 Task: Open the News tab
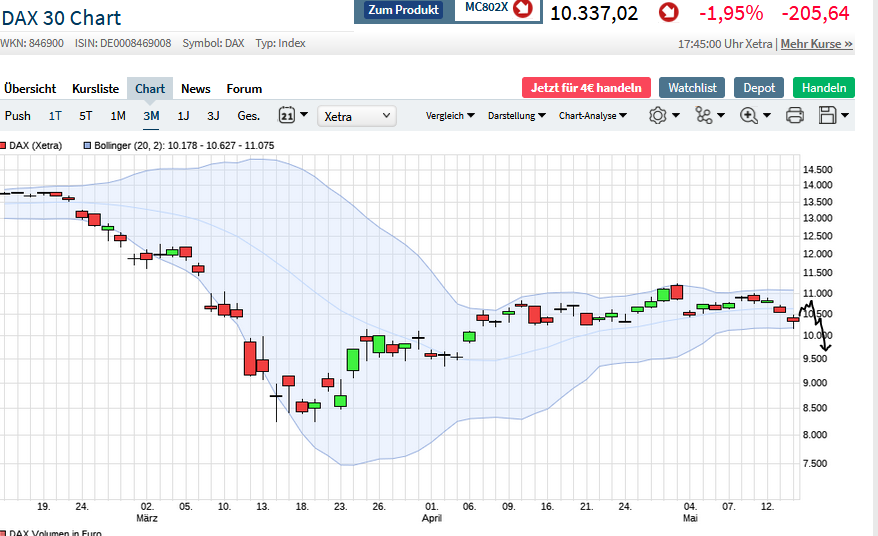point(196,89)
